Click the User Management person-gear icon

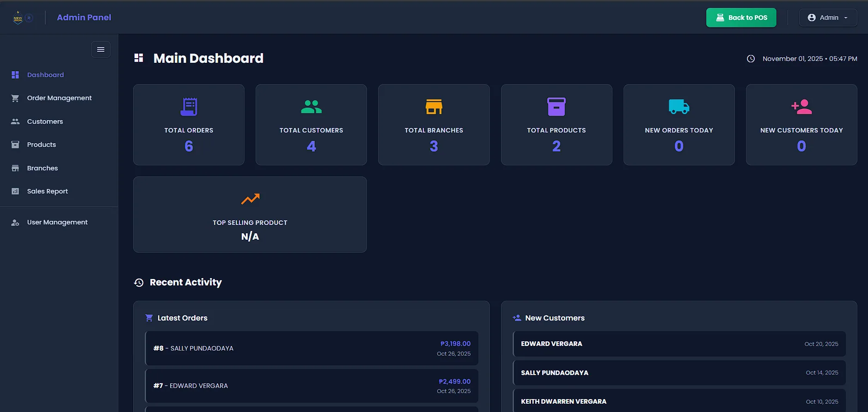tap(15, 222)
